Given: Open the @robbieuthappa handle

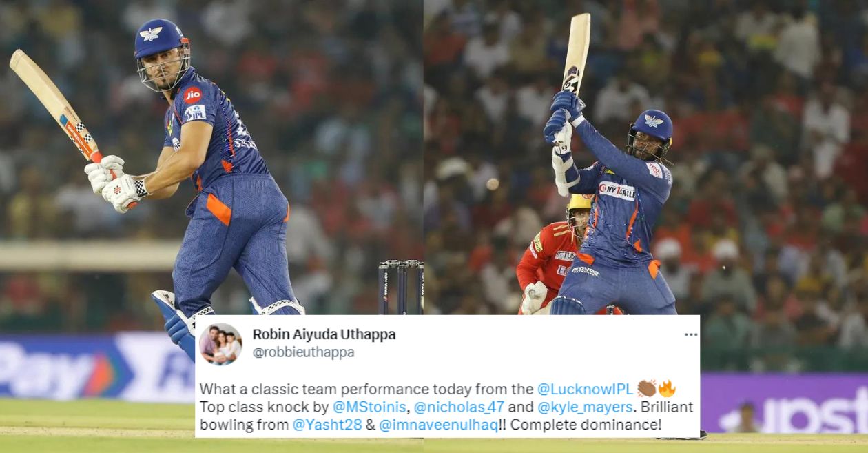Looking at the screenshot, I should coord(304,352).
